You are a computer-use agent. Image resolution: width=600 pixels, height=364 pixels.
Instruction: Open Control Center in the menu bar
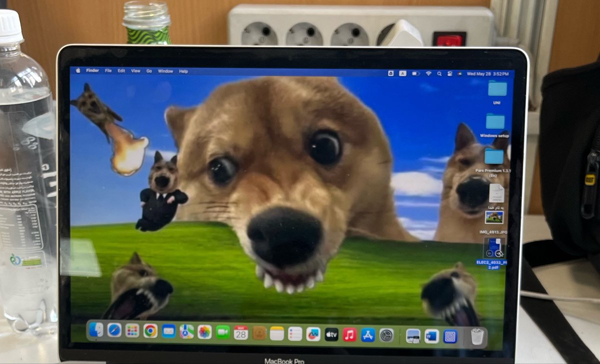point(449,73)
